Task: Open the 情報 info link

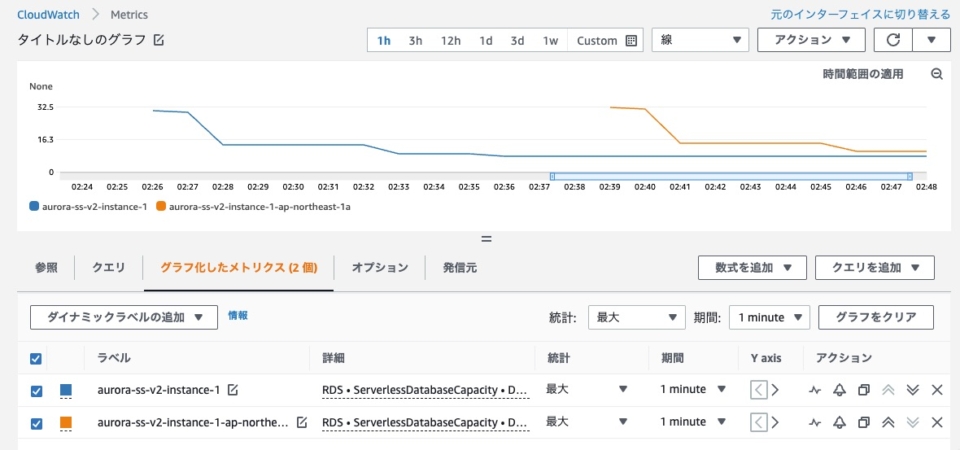Action: coord(238,315)
